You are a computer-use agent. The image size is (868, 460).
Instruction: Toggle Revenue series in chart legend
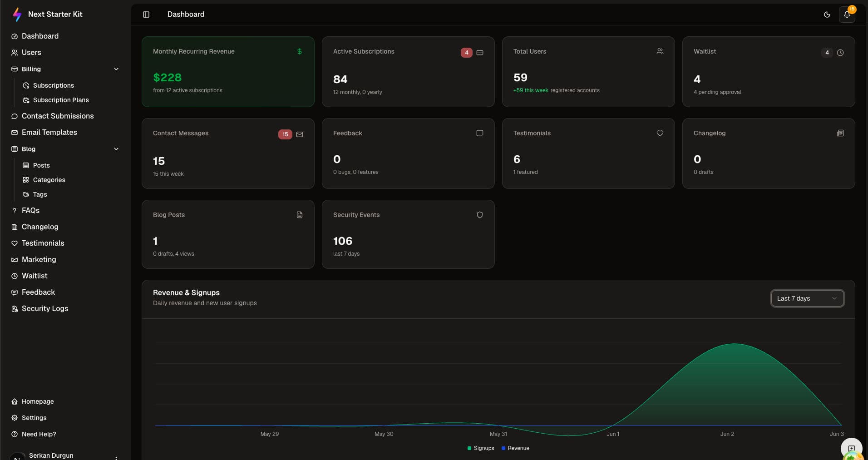pos(515,448)
